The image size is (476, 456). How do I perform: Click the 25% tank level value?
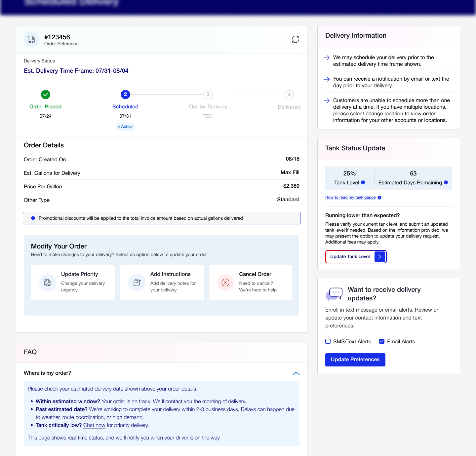(349, 173)
